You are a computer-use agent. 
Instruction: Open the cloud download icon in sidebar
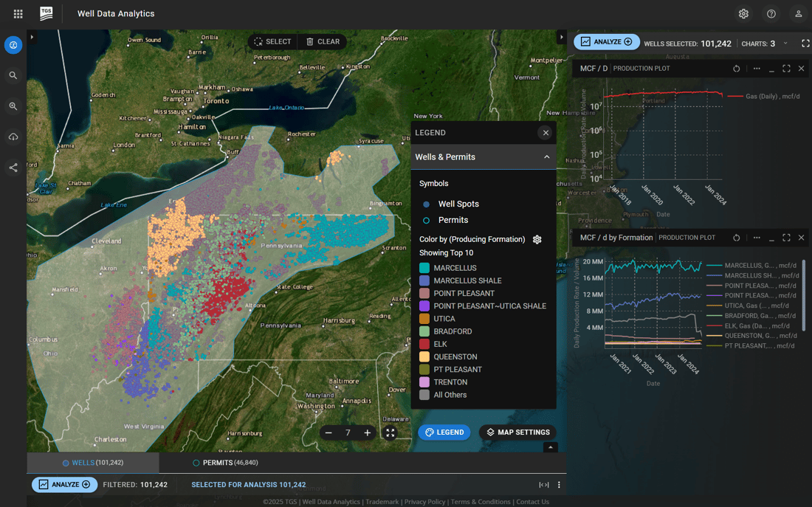(x=13, y=137)
